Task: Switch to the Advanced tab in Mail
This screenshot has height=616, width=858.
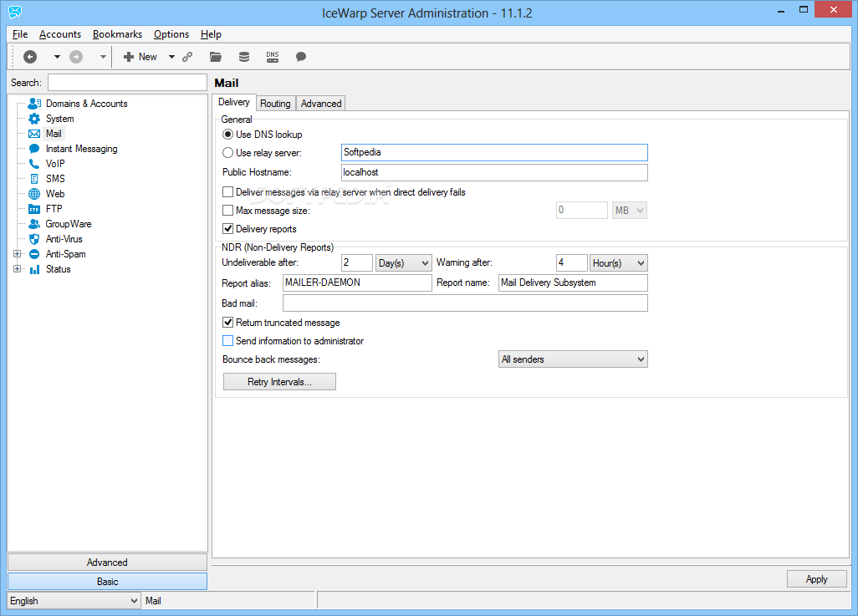Action: [x=321, y=104]
